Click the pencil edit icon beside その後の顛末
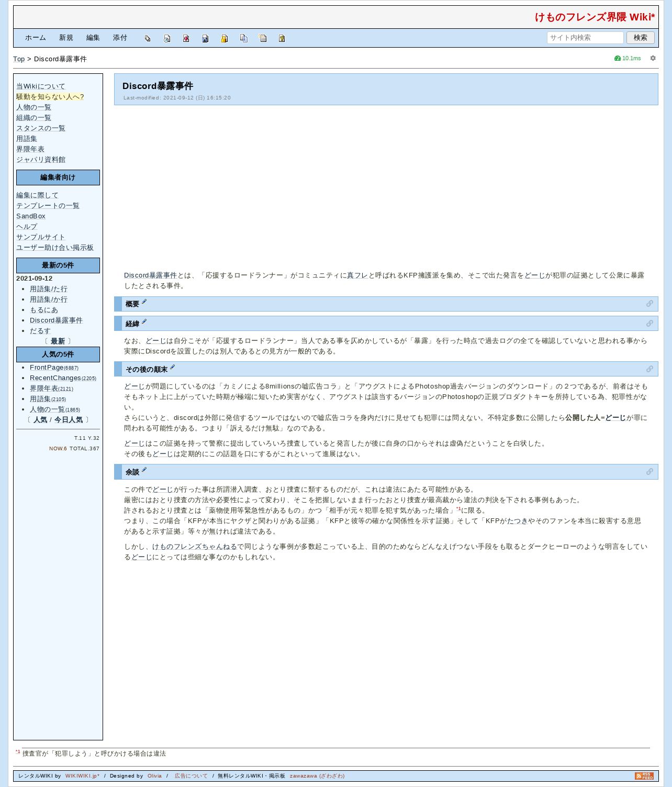 click(x=173, y=367)
